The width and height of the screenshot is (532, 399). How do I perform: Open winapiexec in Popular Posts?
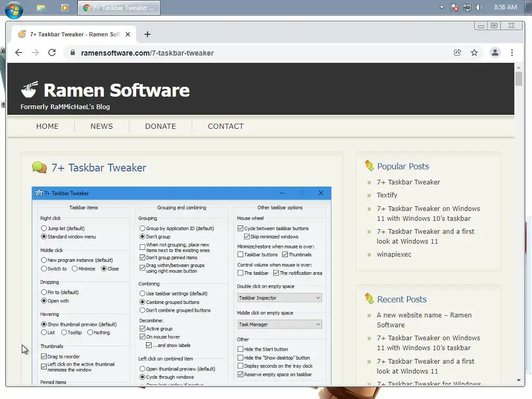[x=394, y=254]
